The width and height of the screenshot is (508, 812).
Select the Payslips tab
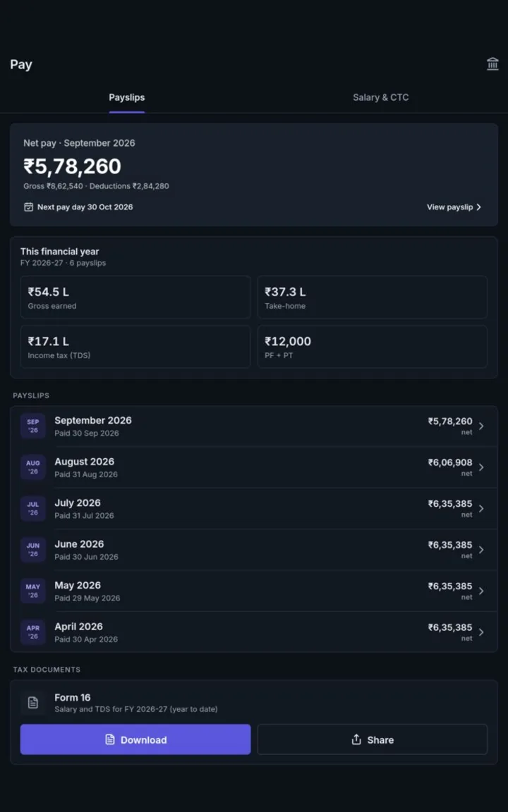click(x=127, y=97)
